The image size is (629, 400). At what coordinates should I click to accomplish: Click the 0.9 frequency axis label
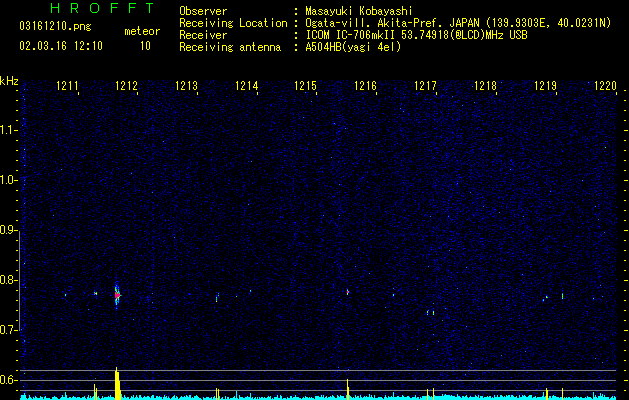coord(9,230)
